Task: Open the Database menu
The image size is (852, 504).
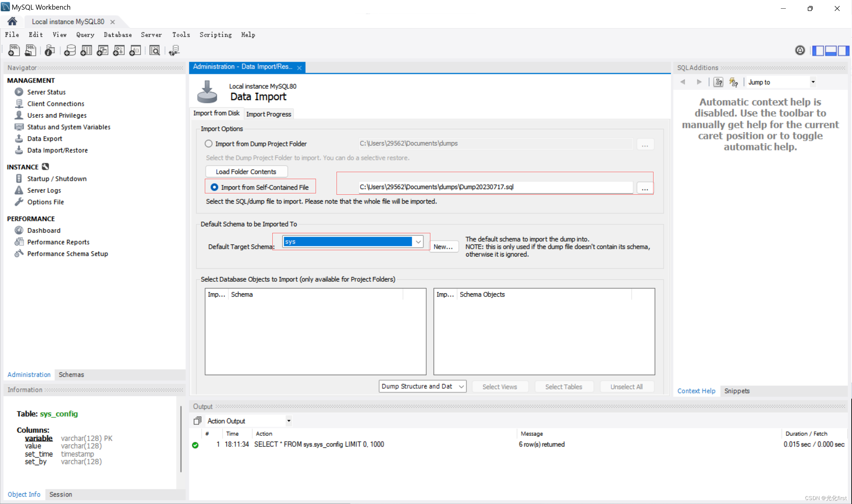Action: [118, 35]
